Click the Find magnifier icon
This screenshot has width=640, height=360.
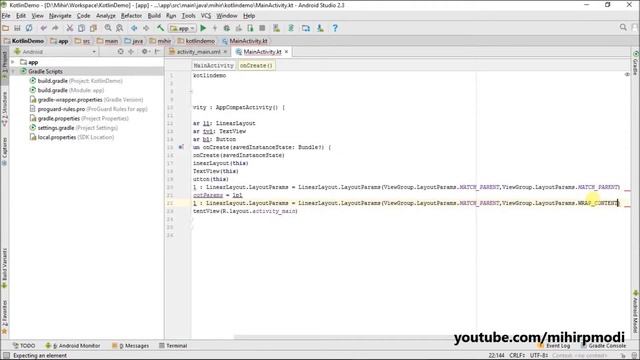108,28
